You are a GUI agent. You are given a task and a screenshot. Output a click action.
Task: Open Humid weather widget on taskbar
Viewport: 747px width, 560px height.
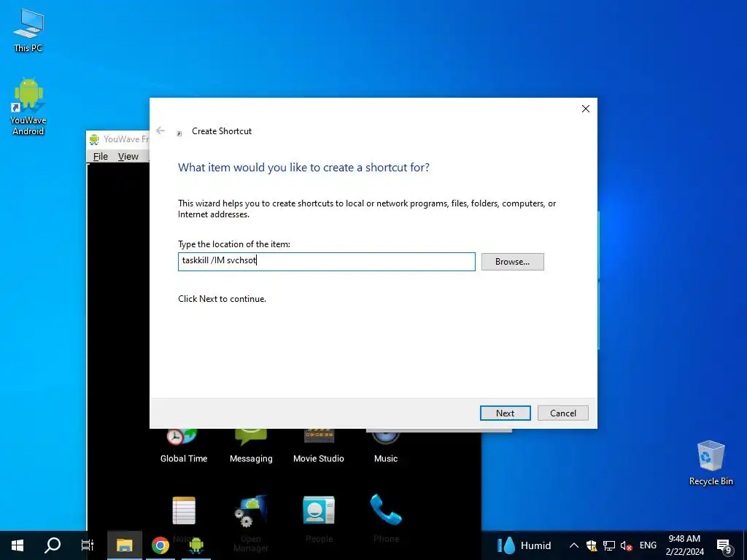525,545
